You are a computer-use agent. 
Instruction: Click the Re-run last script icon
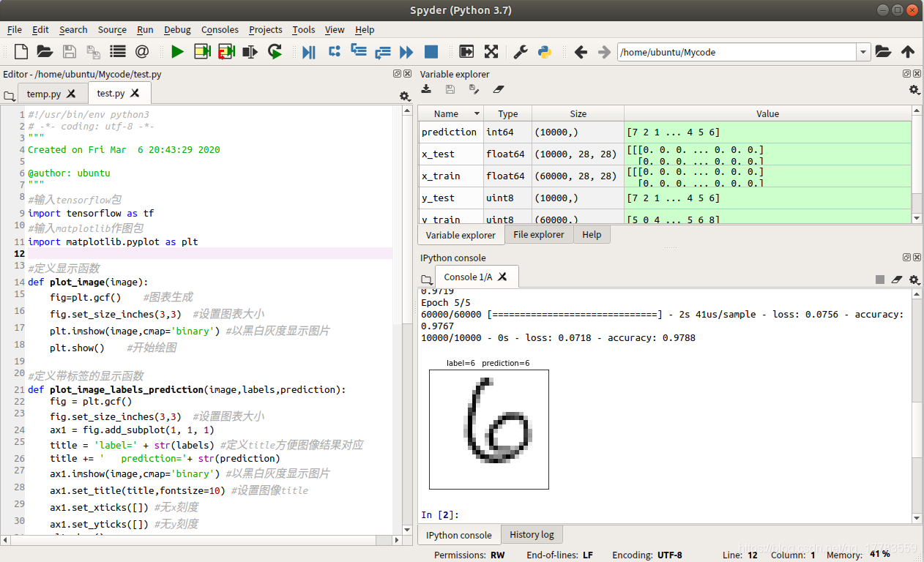[x=275, y=52]
